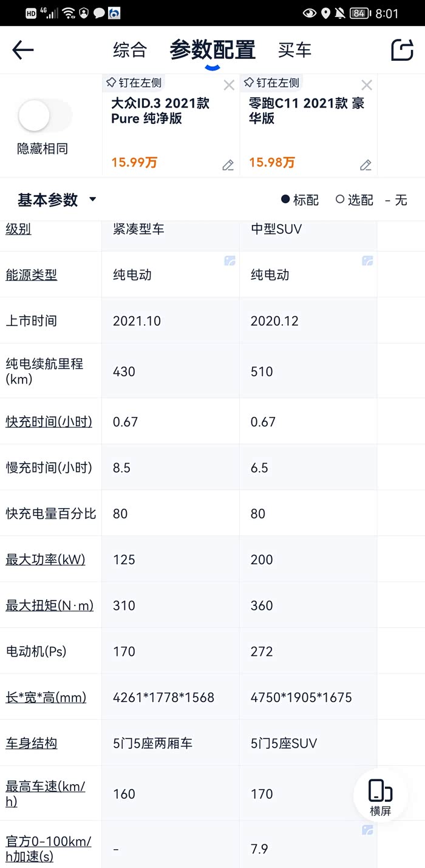This screenshot has height=868, width=425.
Task: Tap the 最大扭矩(N·m) parameter label
Action: pos(50,605)
